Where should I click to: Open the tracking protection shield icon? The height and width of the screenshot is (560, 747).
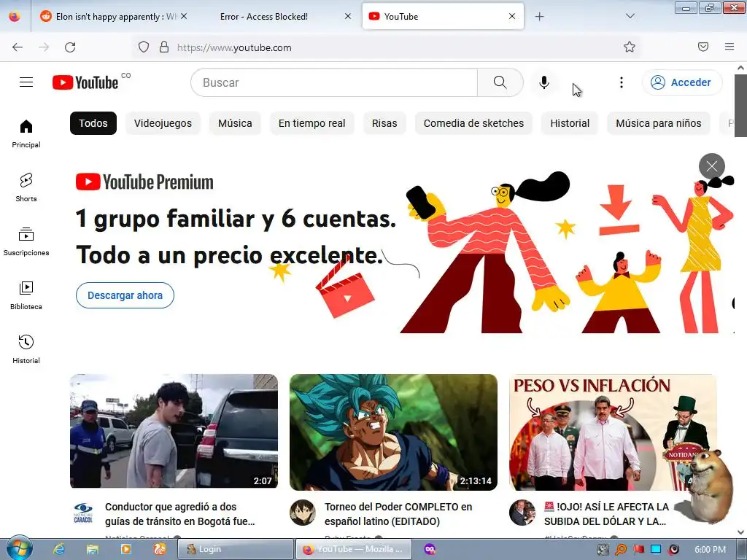point(144,47)
